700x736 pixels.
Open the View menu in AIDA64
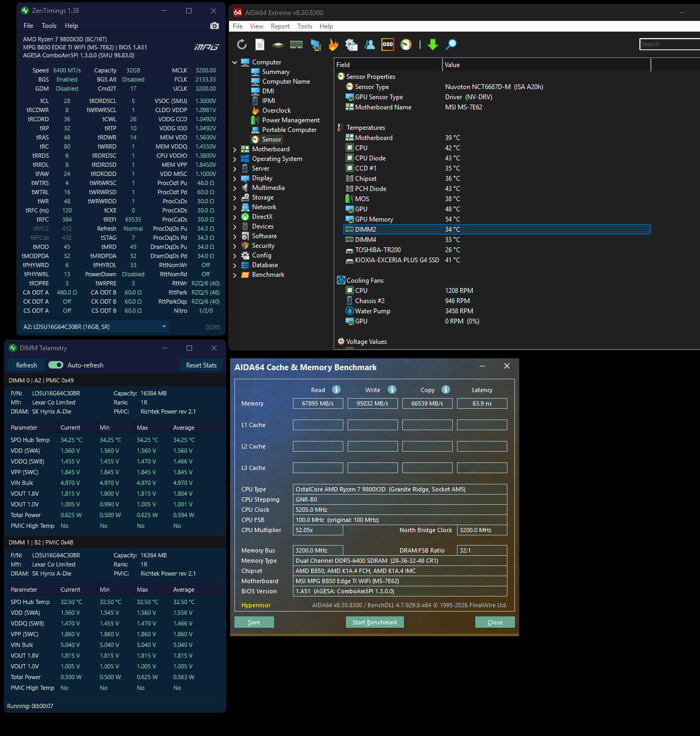(x=256, y=26)
